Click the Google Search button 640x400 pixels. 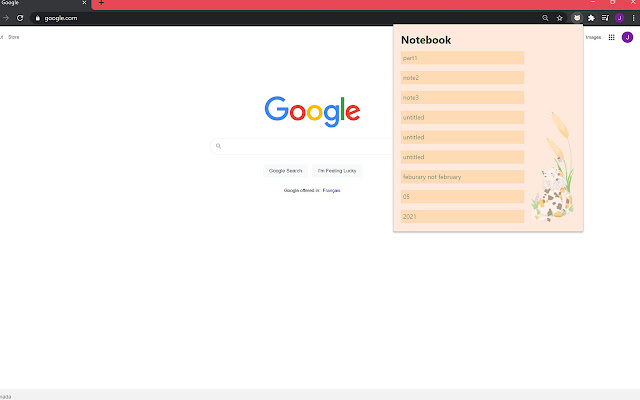[285, 171]
